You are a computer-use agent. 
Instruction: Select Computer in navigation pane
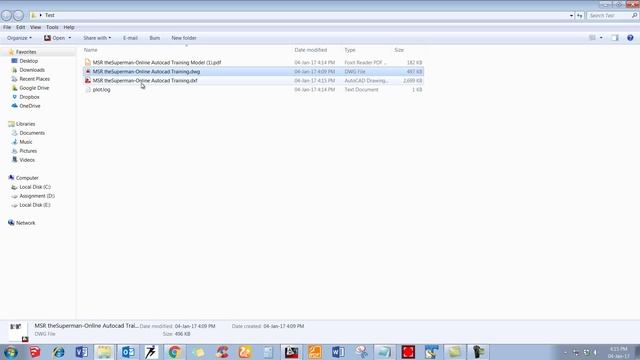(27, 178)
